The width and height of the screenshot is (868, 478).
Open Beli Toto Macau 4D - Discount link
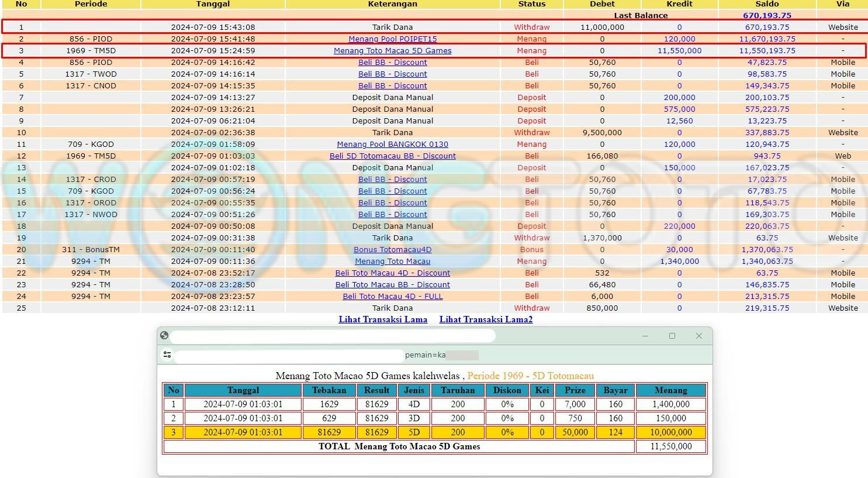(x=392, y=273)
